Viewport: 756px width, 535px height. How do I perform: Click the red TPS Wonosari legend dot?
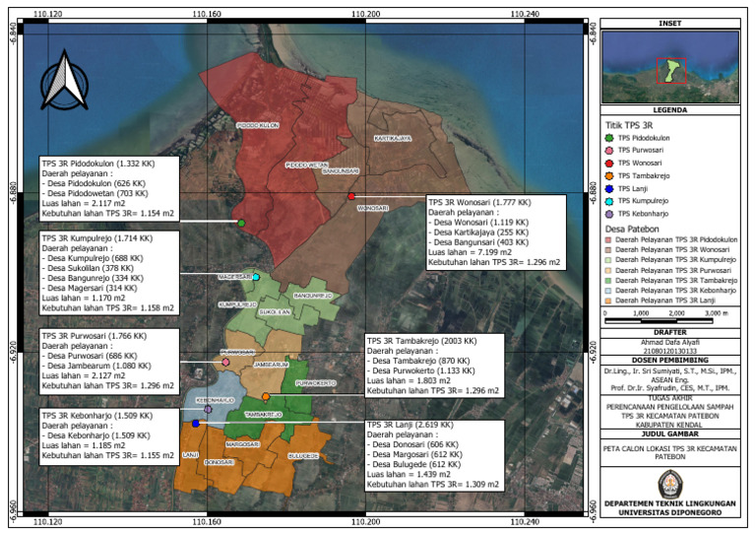609,163
